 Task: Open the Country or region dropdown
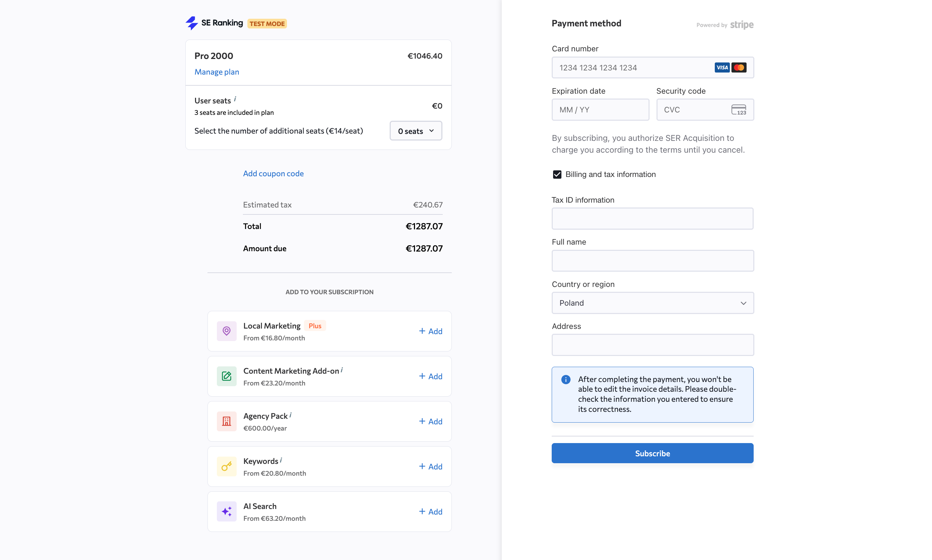652,303
